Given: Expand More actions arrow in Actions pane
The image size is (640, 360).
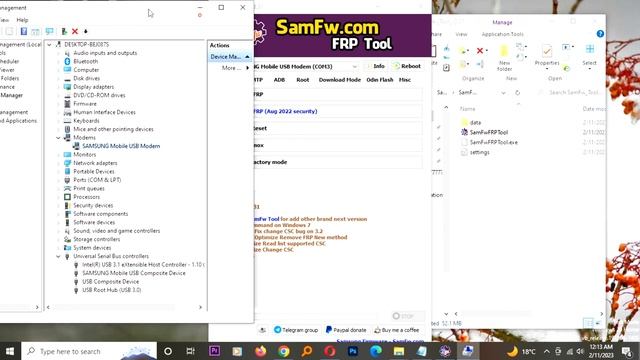Looking at the screenshot, I should coord(247,68).
